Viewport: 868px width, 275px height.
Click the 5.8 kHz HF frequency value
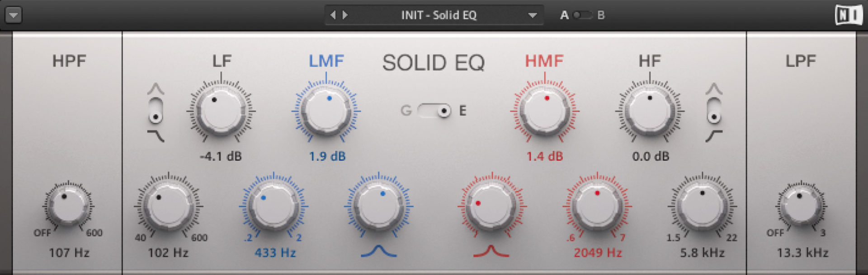(x=702, y=252)
